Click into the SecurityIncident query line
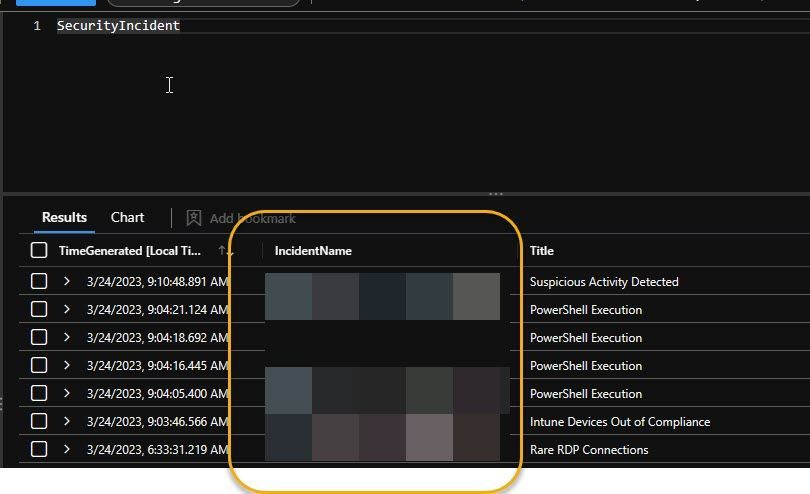Viewport: 810px width, 494px height. click(118, 25)
